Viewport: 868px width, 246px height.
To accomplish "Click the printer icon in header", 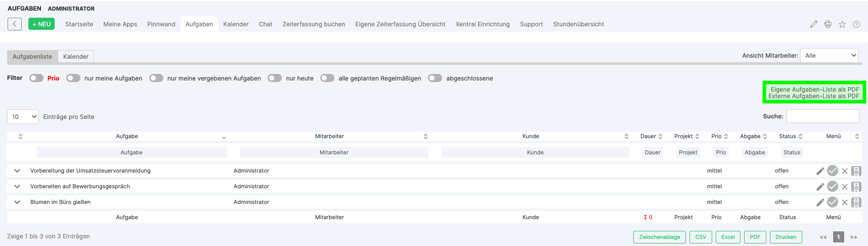I will [x=828, y=24].
